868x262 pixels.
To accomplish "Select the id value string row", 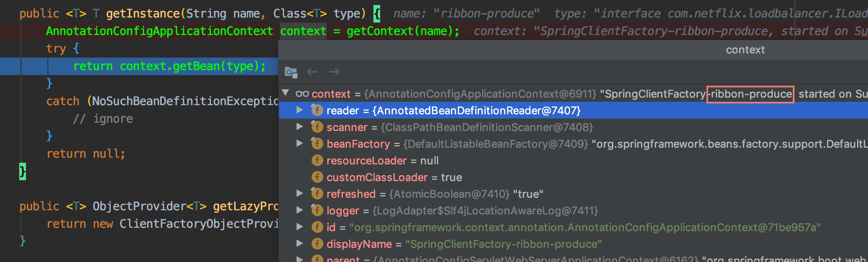I will (x=585, y=227).
